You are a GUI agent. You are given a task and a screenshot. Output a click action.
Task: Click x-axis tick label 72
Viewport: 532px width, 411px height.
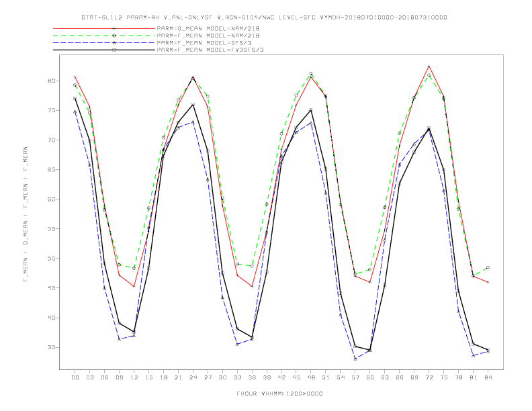(x=429, y=377)
